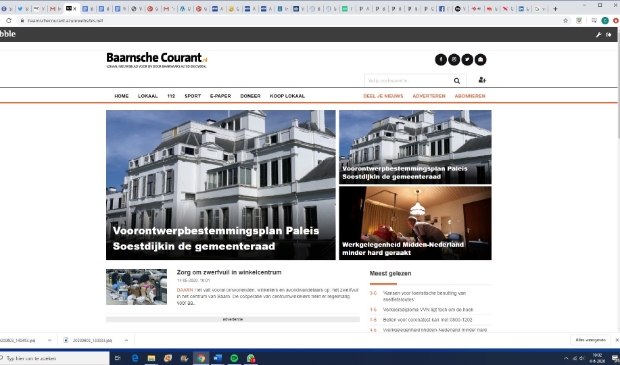
Task: Open Meest gelezen item about 0800-1202
Action: coord(427,320)
